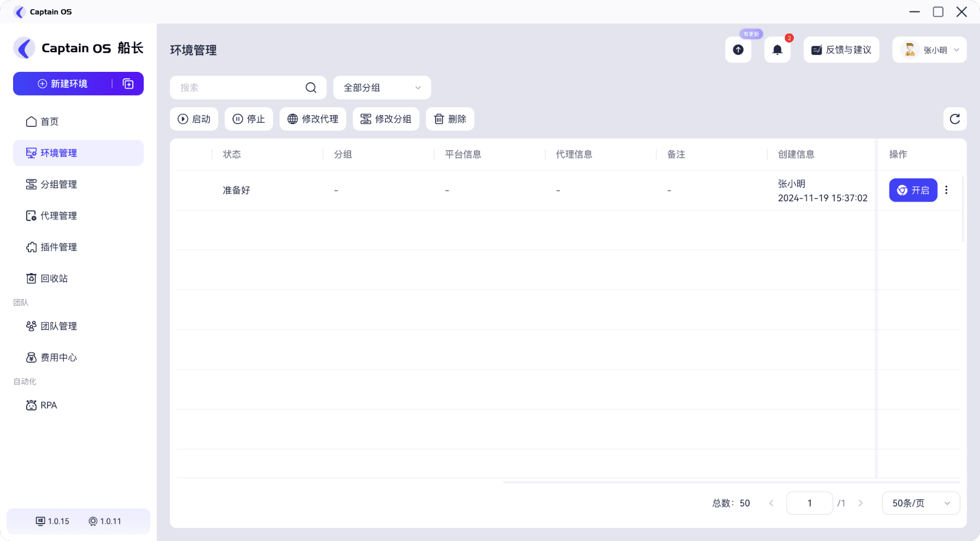
Task: Click the kernel version 1.0.11 icon
Action: coord(93,521)
